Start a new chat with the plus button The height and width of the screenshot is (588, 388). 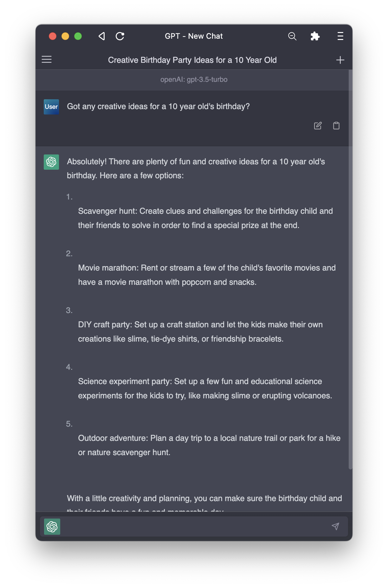click(340, 60)
